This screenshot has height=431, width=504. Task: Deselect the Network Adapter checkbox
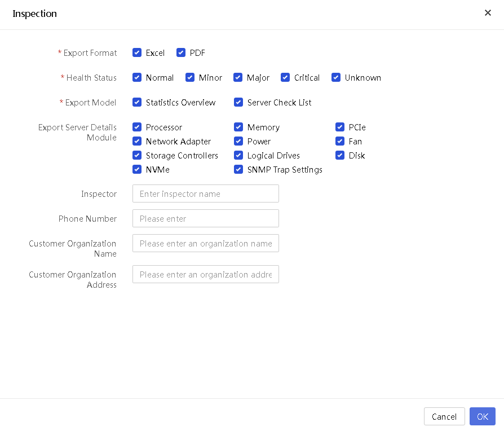click(x=137, y=141)
